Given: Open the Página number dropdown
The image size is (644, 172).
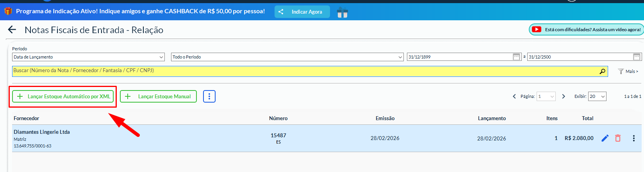Looking at the screenshot, I should point(546,96).
